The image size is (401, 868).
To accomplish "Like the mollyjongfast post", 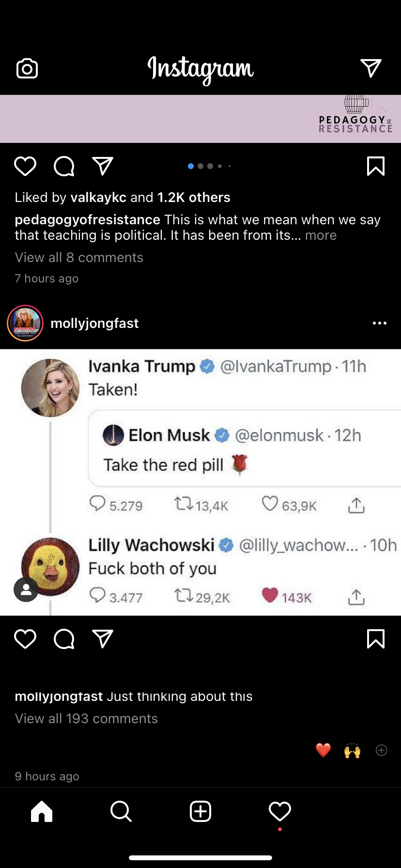I will (25, 639).
